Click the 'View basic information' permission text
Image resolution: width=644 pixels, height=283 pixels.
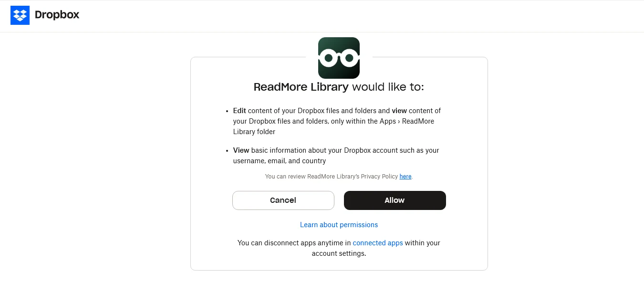pyautogui.click(x=336, y=156)
